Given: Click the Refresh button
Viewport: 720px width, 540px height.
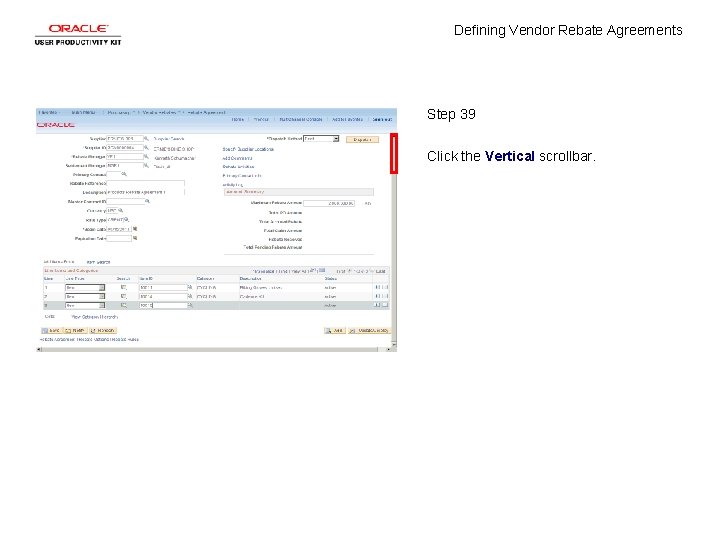Looking at the screenshot, I should click(x=102, y=331).
